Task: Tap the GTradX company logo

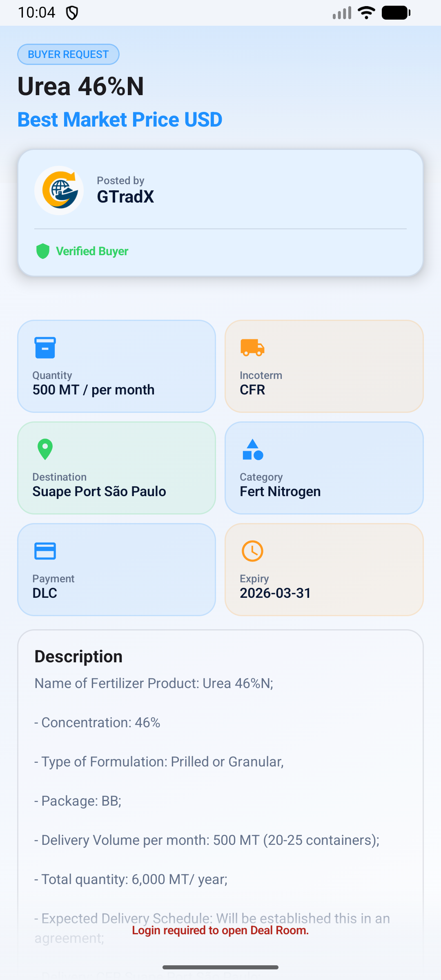Action: point(59,190)
